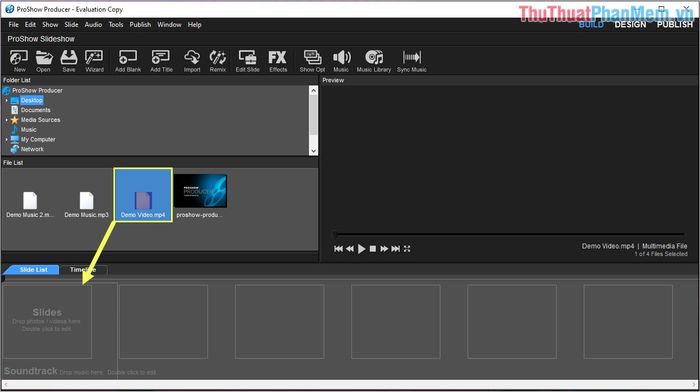Open the Window menu

point(169,25)
